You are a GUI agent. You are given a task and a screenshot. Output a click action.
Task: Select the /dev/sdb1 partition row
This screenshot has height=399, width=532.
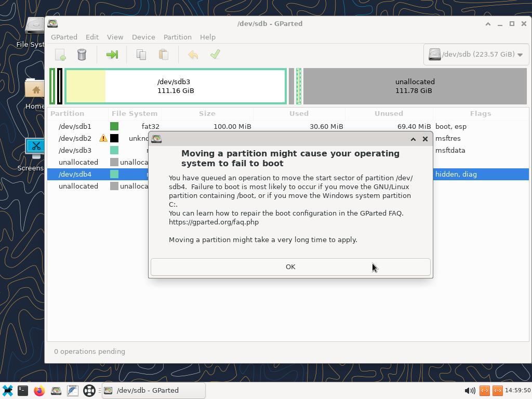pos(75,126)
